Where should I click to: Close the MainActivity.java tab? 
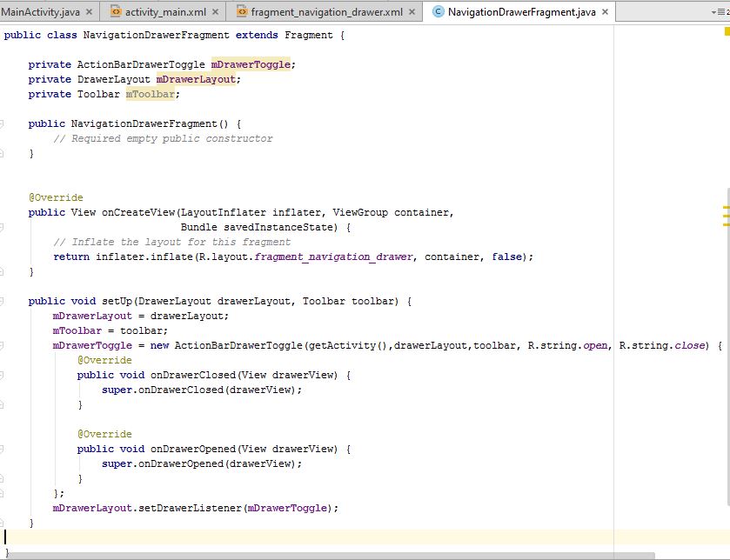tap(89, 12)
